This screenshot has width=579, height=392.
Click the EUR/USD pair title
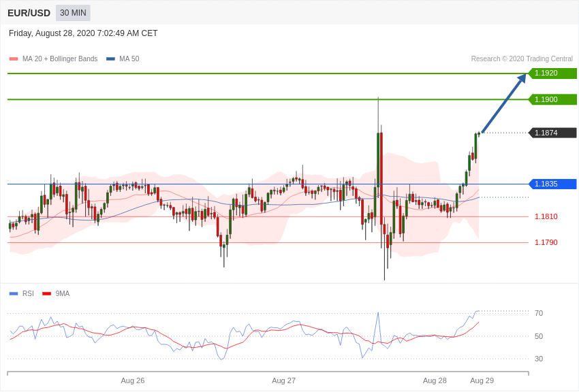(29, 14)
